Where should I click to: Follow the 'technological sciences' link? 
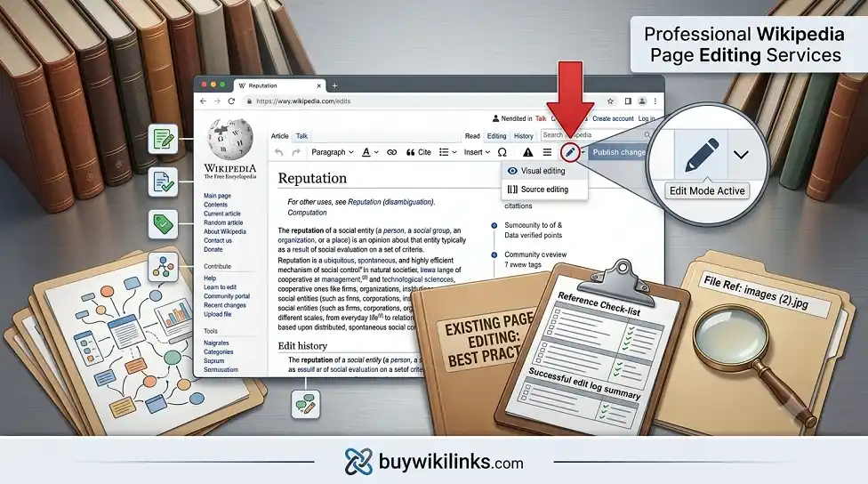pyautogui.click(x=417, y=279)
